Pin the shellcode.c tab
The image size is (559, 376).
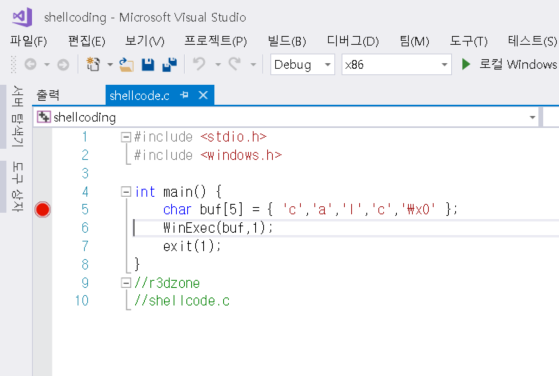(x=184, y=95)
